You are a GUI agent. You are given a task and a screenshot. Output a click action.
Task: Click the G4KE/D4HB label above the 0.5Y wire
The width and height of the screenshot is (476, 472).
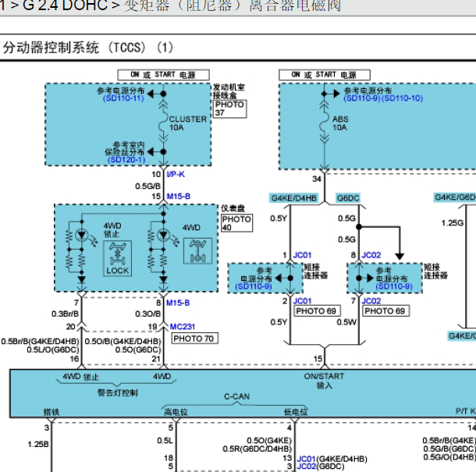pyautogui.click(x=294, y=198)
